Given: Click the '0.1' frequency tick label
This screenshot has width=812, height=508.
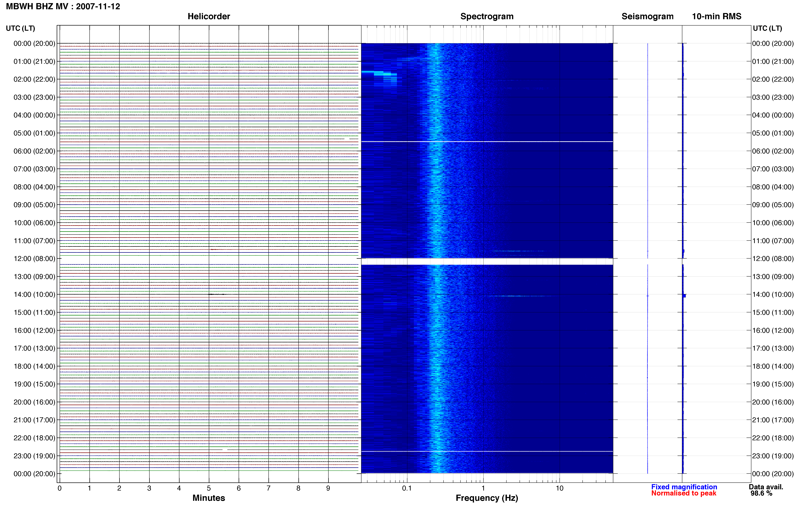Looking at the screenshot, I should tap(407, 488).
